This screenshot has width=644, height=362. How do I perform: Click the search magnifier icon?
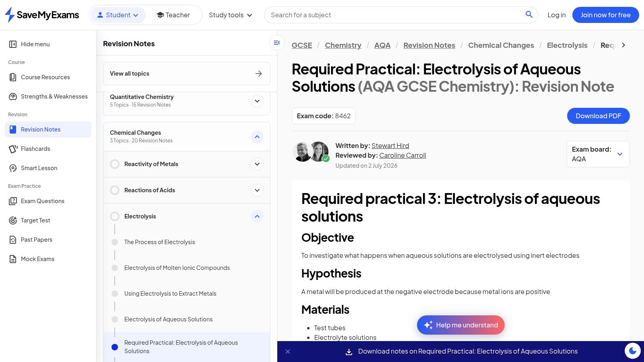point(529,14)
